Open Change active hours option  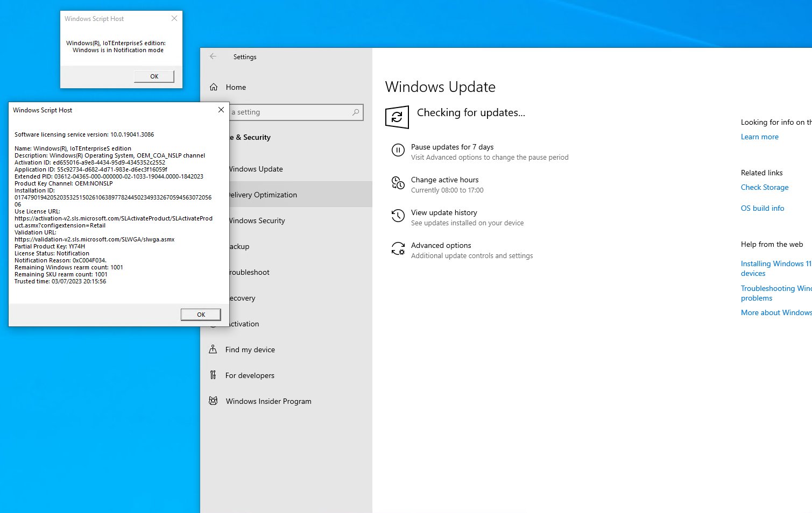(x=444, y=180)
